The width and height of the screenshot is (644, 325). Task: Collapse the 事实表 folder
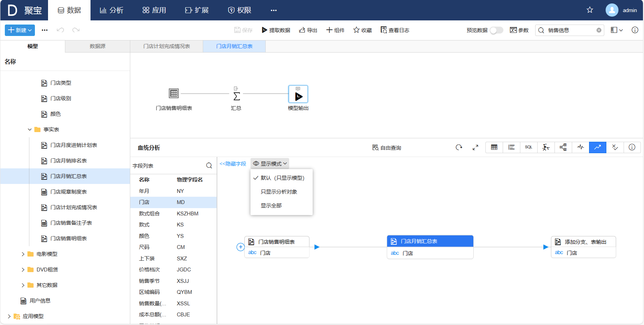coord(30,129)
